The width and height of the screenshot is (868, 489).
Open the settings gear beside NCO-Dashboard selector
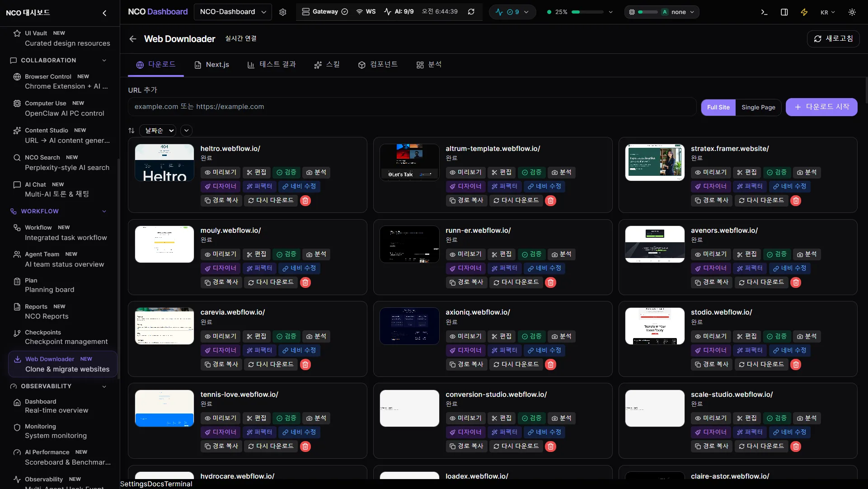[x=283, y=12]
